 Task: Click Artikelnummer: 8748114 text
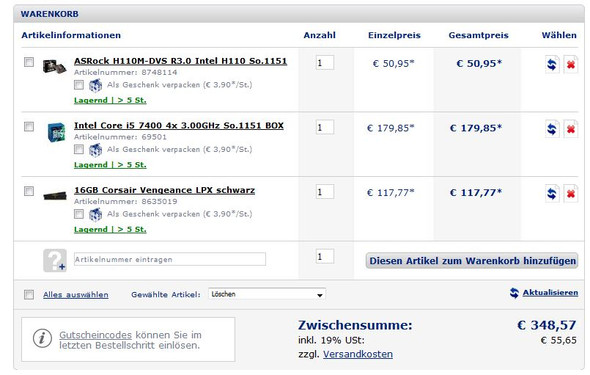[x=125, y=73]
